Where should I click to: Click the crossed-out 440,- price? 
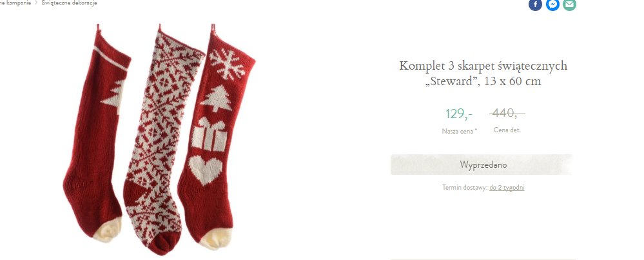tap(507, 112)
